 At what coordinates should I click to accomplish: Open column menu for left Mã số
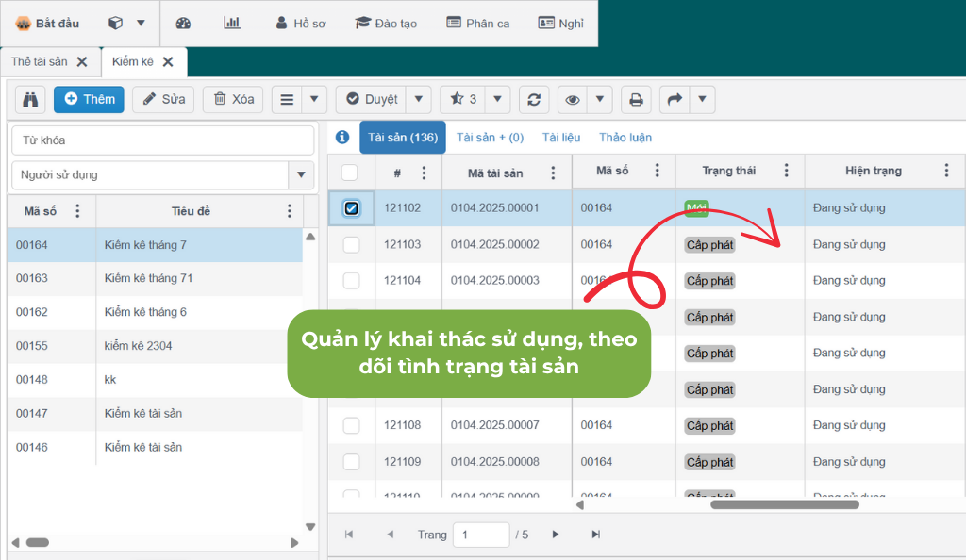coord(77,211)
